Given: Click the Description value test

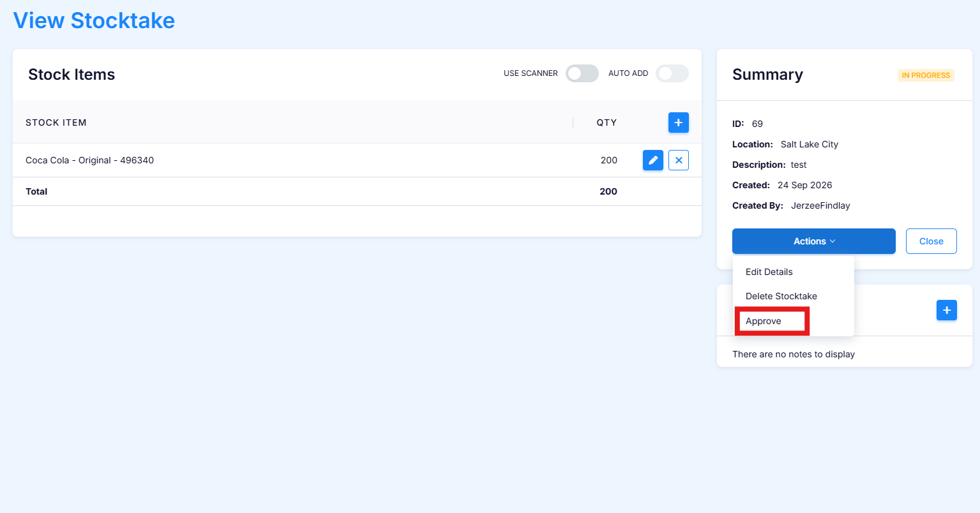Looking at the screenshot, I should point(799,165).
